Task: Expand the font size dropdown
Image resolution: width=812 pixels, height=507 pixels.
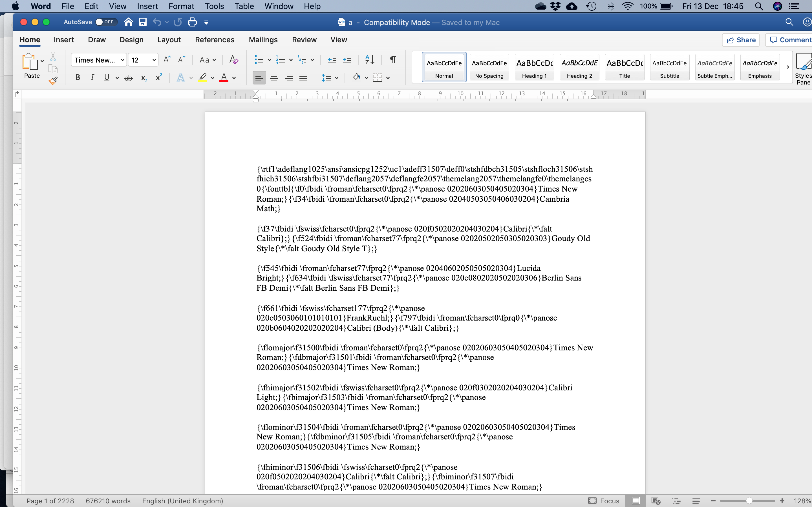Action: (154, 60)
